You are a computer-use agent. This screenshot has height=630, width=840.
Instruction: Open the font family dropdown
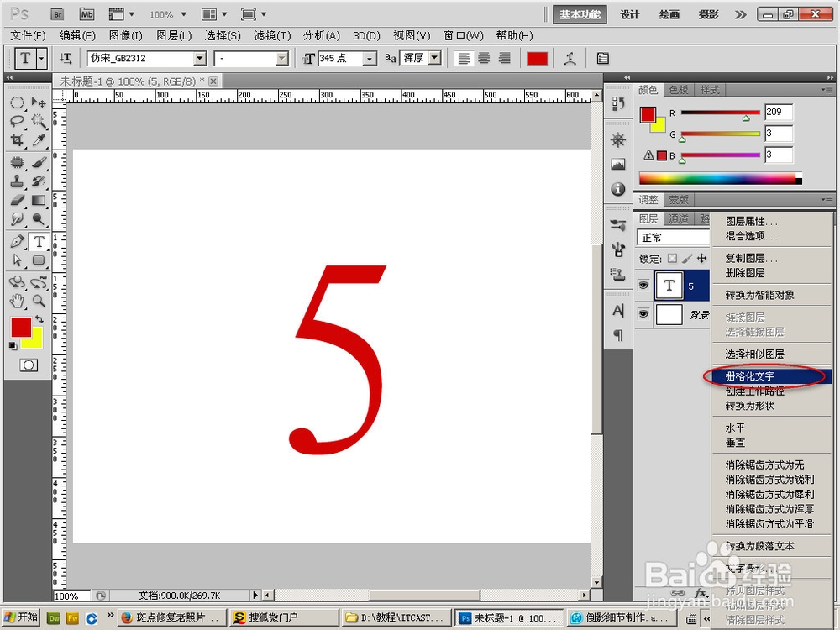click(200, 58)
